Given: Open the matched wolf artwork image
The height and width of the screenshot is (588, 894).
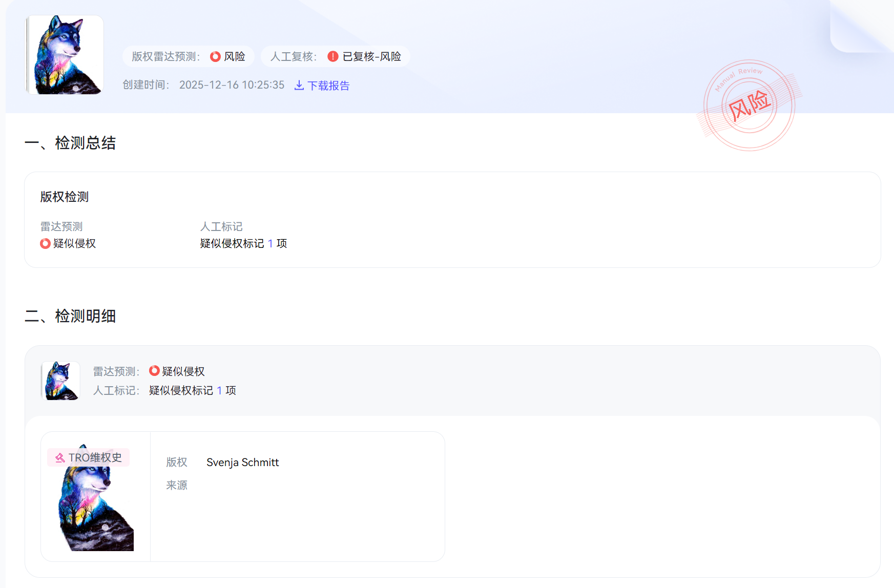Looking at the screenshot, I should coord(96,497).
